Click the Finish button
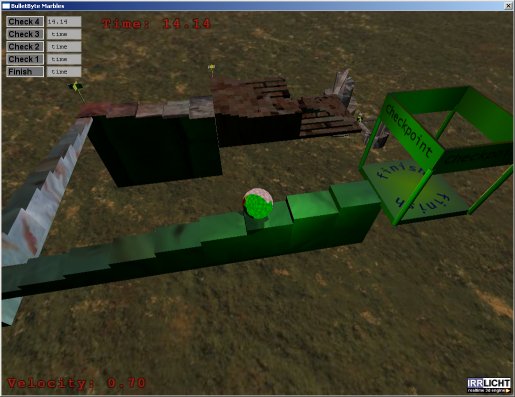The width and height of the screenshot is (515, 397). coord(25,72)
